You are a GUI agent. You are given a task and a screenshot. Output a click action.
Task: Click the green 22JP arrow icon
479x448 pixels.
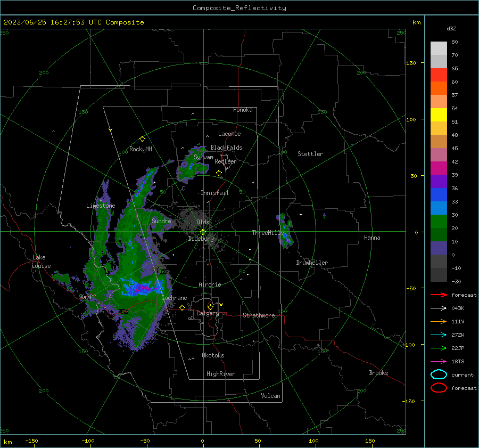click(x=439, y=348)
